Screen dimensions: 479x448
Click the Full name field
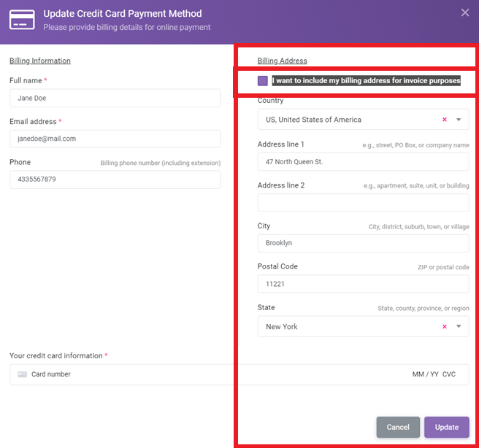pos(115,99)
